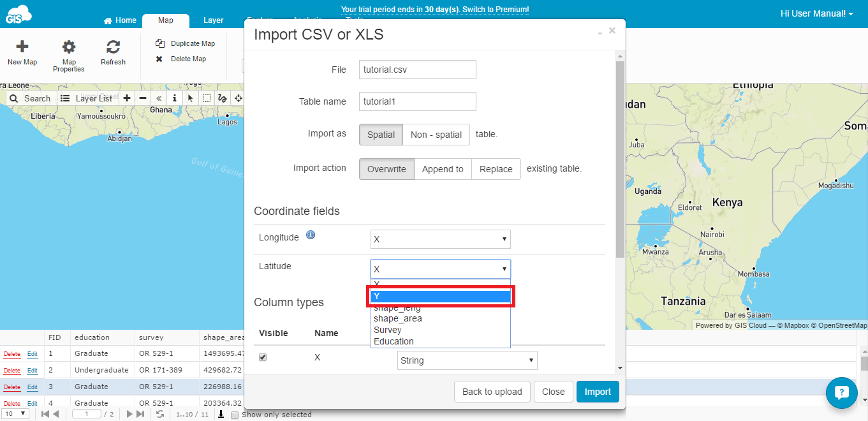Select the map Zoom In tool
868x421 pixels.
coord(126,98)
